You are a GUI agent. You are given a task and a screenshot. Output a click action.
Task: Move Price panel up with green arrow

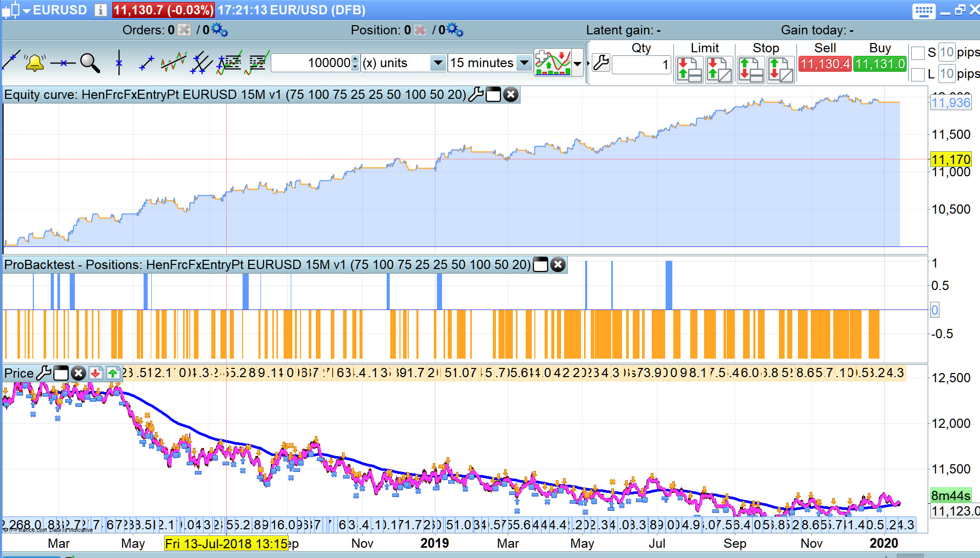coord(113,373)
